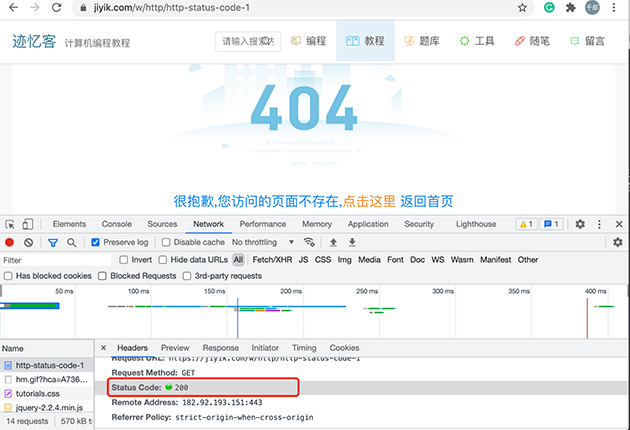Viewport: 630px width, 430px height.
Task: Focus the site search input box
Action: pyautogui.click(x=248, y=41)
